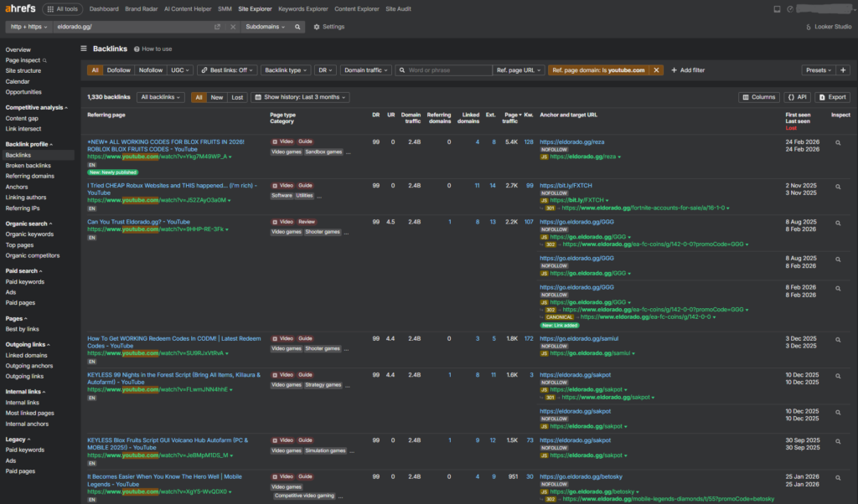Expand the Backlink type dropdown
Image resolution: width=858 pixels, height=504 pixels.
(285, 70)
